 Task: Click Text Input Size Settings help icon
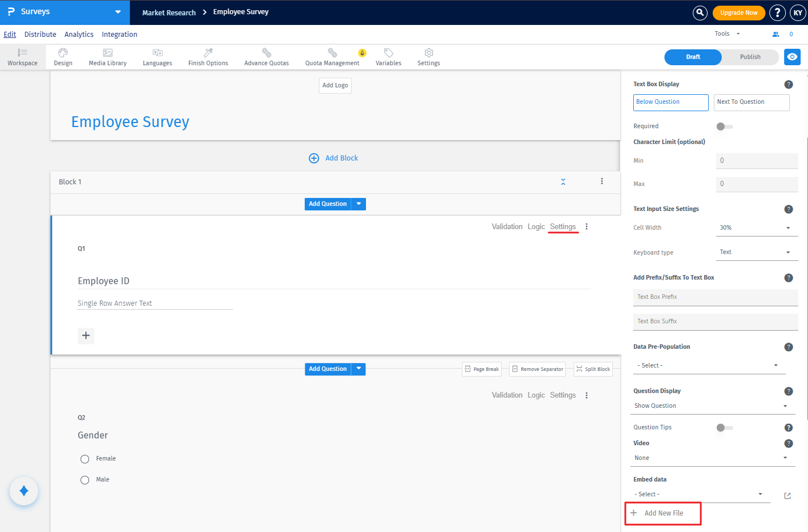click(788, 209)
